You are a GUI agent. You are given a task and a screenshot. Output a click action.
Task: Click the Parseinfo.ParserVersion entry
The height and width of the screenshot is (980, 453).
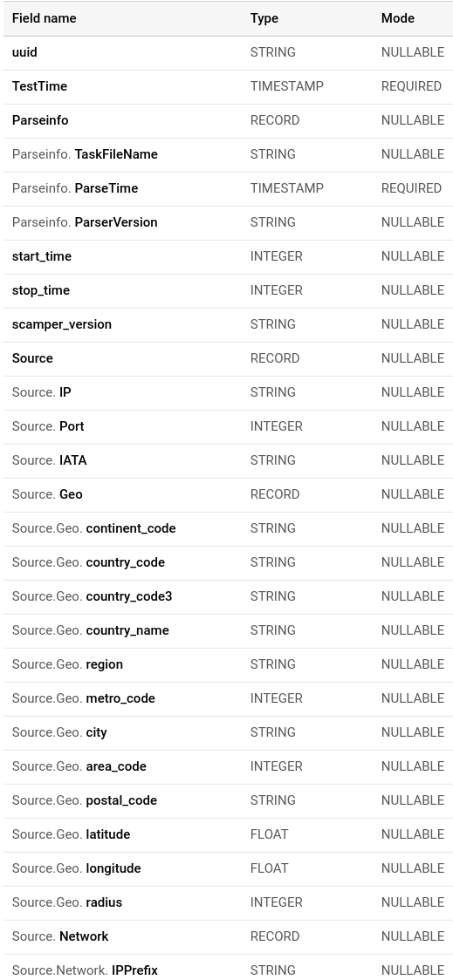tap(85, 222)
